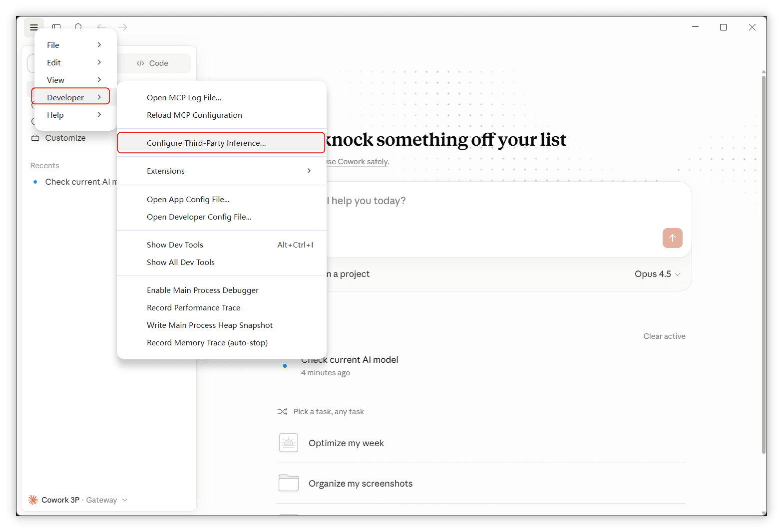Screen dimensions: 783x532
Task: Send message with orange arrow button
Action: click(x=672, y=238)
